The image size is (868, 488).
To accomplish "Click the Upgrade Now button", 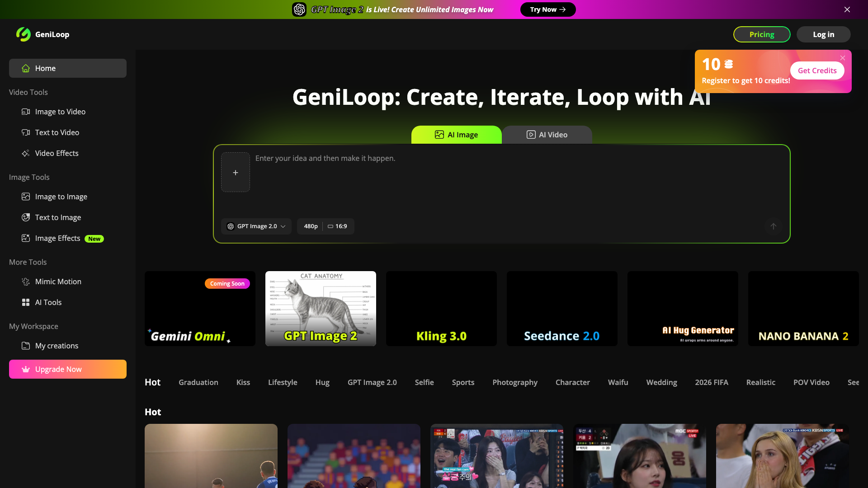I will pyautogui.click(x=68, y=369).
